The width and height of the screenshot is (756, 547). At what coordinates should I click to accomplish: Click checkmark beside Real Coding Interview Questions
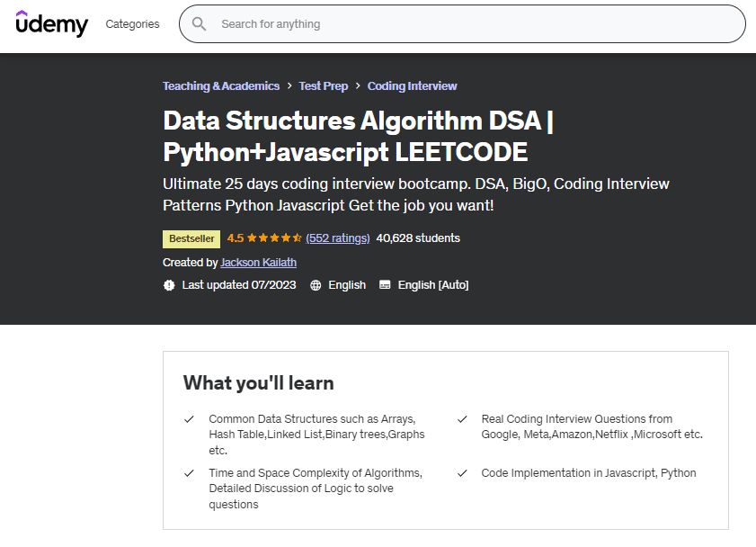pyautogui.click(x=462, y=419)
